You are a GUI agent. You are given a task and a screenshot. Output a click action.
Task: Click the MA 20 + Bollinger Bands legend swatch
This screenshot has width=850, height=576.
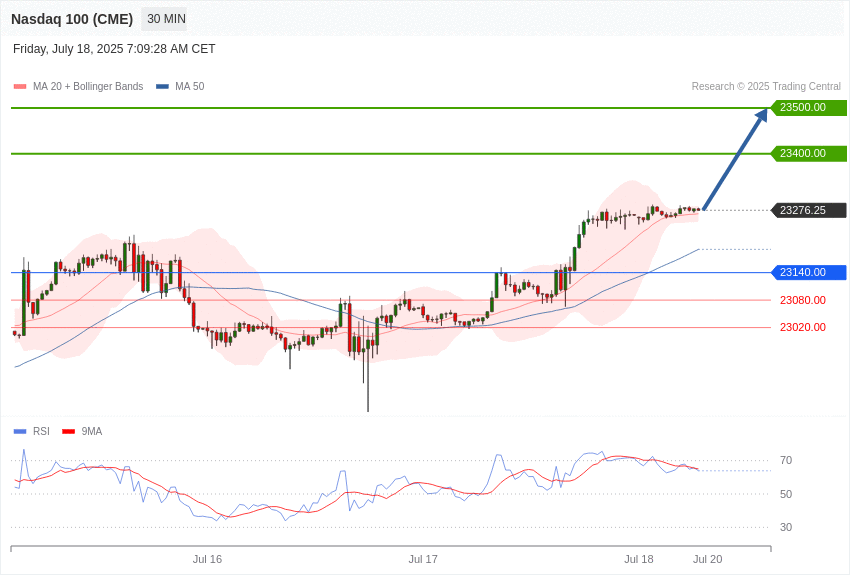point(20,87)
